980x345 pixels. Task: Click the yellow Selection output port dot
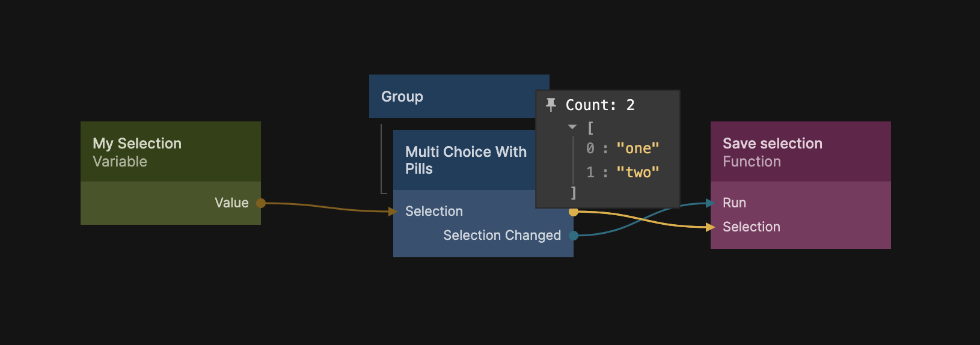574,212
